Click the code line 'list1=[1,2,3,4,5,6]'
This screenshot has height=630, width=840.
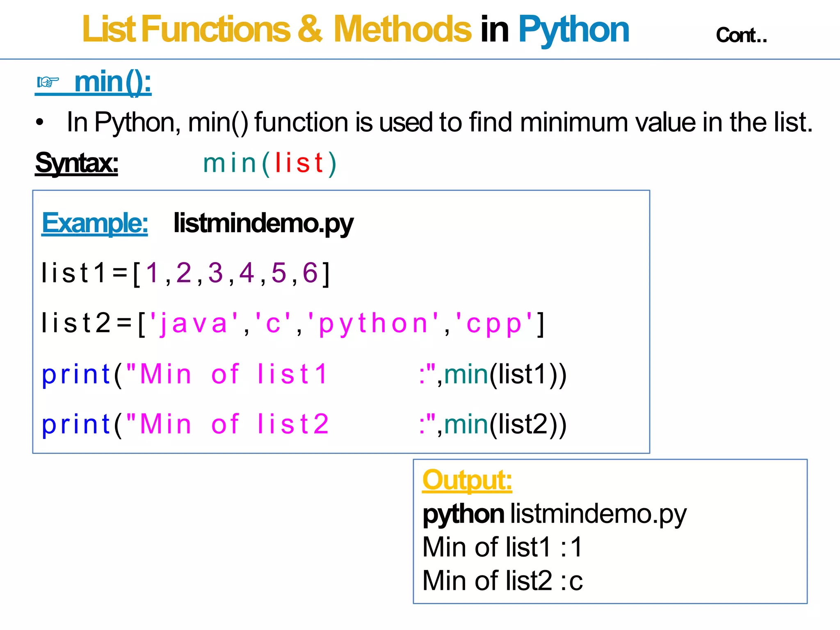[185, 274]
